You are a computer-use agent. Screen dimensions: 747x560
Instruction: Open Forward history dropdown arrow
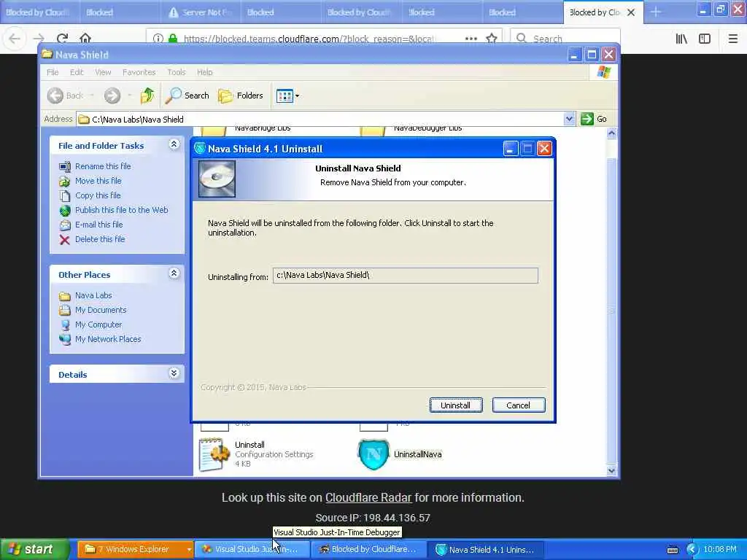point(129,96)
